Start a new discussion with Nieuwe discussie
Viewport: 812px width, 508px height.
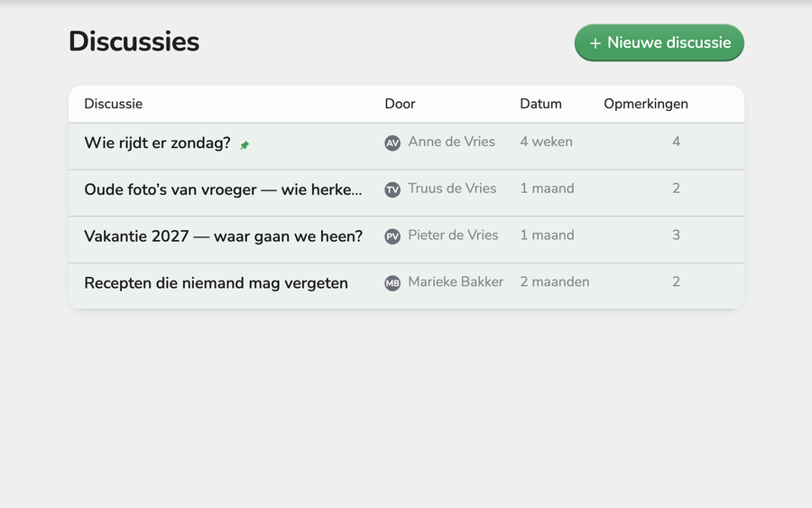click(x=660, y=42)
